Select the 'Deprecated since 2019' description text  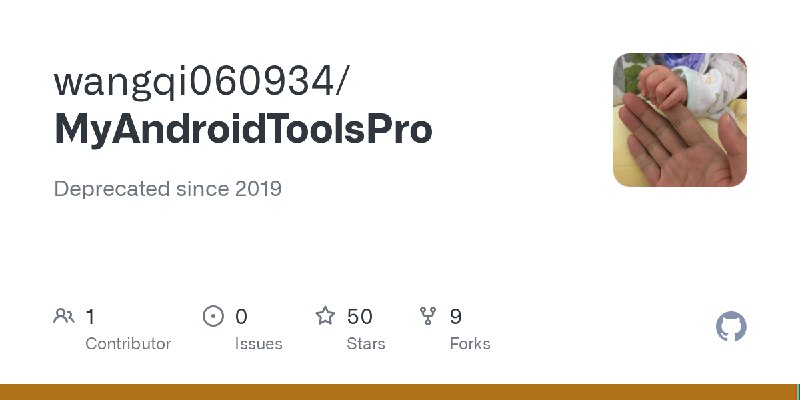168,189
